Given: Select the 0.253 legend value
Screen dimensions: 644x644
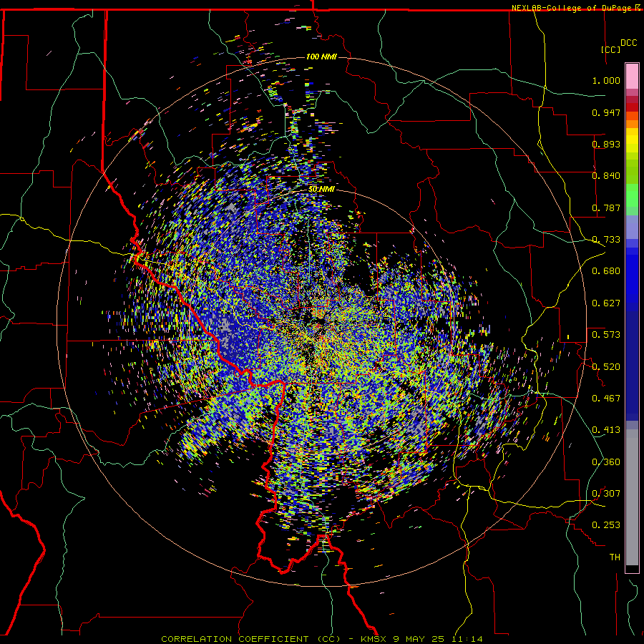Looking at the screenshot, I should [606, 525].
